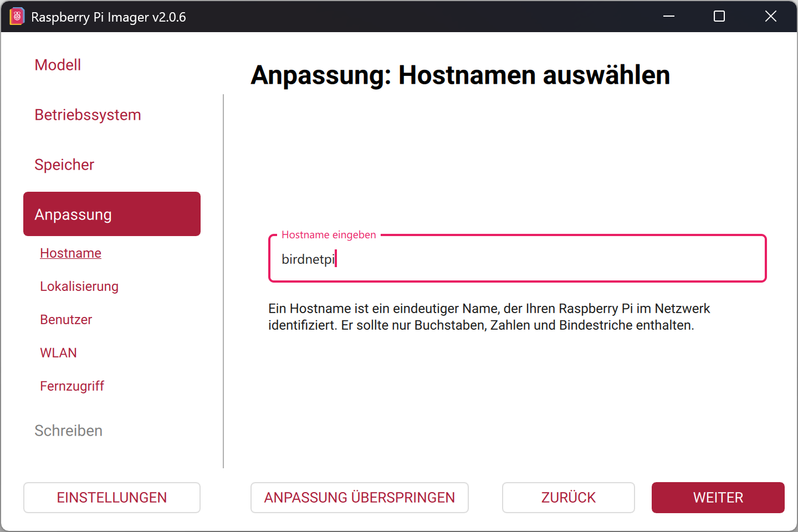Open the Hostname sub-step link

pos(70,253)
